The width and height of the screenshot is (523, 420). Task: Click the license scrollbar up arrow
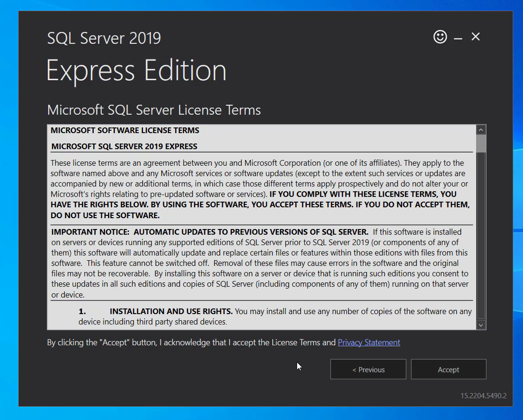(481, 130)
